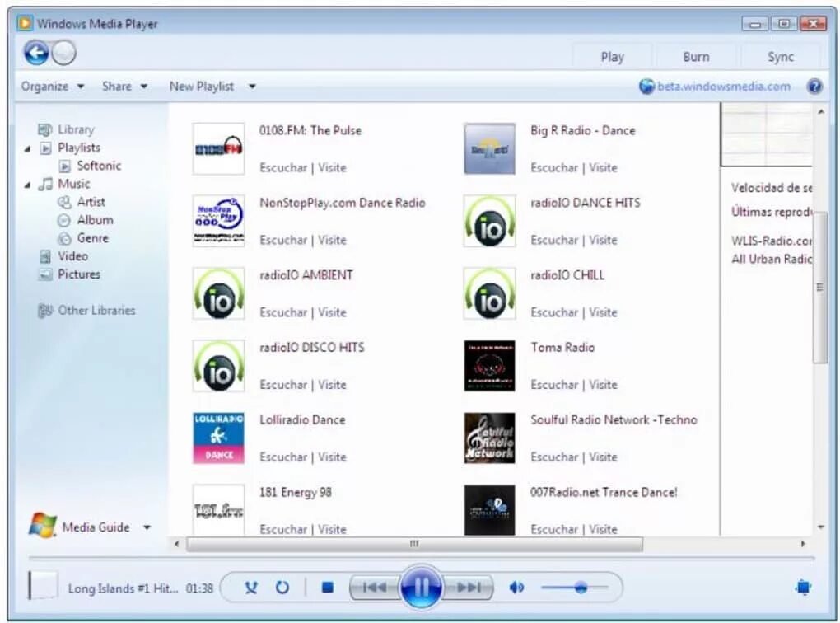Viewport: 840px width, 623px height.
Task: Open the Media Guide dropdown arrow
Action: (147, 527)
